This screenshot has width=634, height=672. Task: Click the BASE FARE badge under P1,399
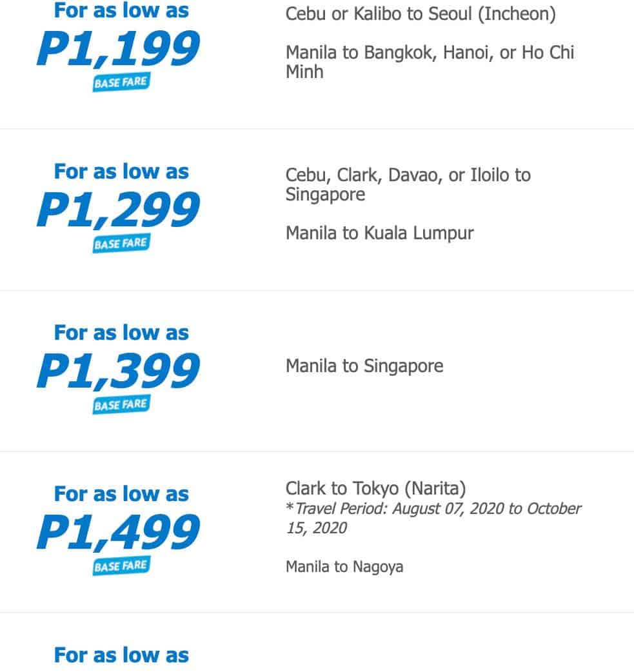[x=121, y=405]
